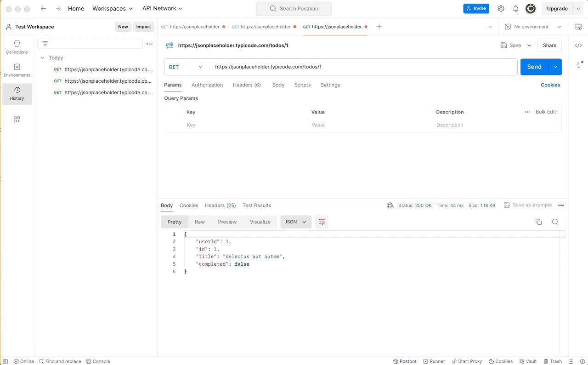Screen dimensions: 588x365
Task: Open the environment quick look icon
Action: coord(578,27)
